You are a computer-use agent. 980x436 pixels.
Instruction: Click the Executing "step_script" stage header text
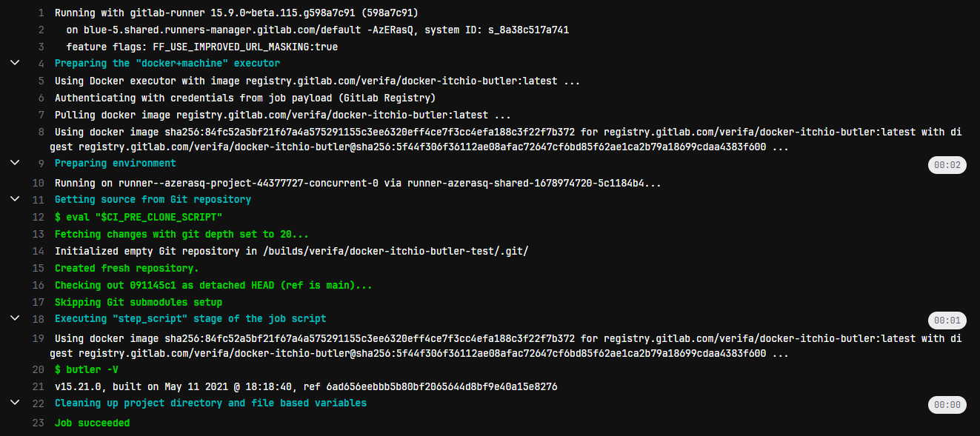[x=190, y=318]
